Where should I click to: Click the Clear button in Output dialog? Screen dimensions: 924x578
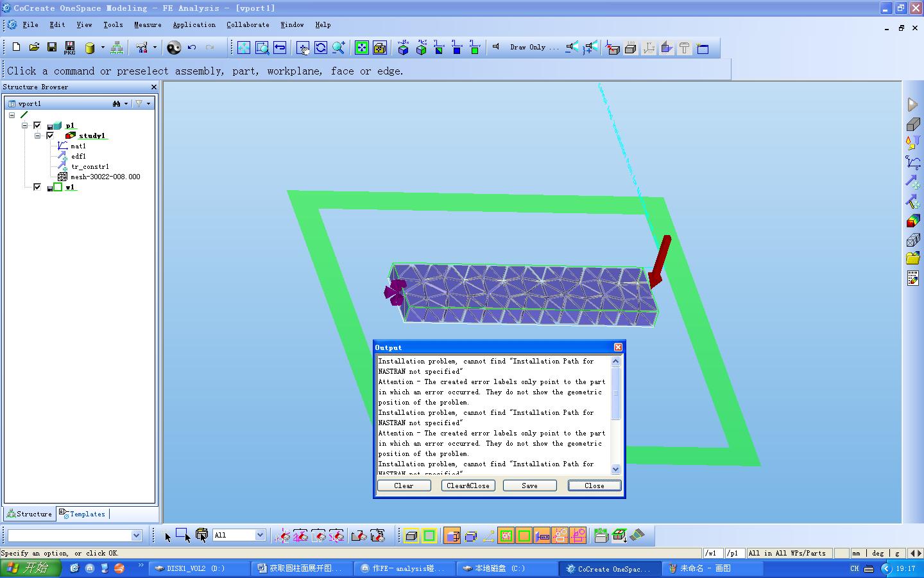[404, 486]
